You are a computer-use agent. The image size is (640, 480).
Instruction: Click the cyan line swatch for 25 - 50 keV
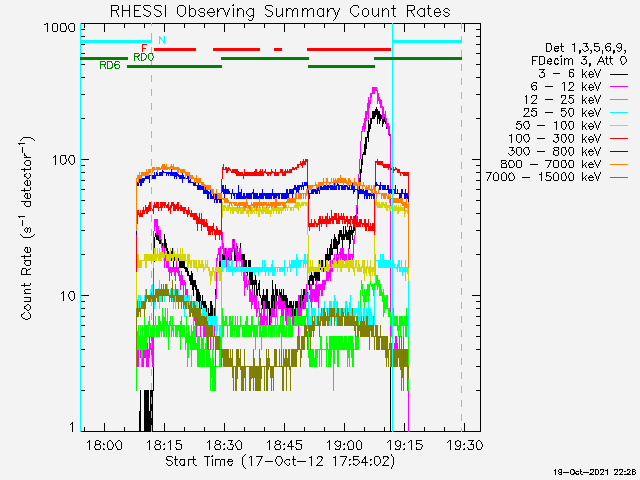point(619,113)
